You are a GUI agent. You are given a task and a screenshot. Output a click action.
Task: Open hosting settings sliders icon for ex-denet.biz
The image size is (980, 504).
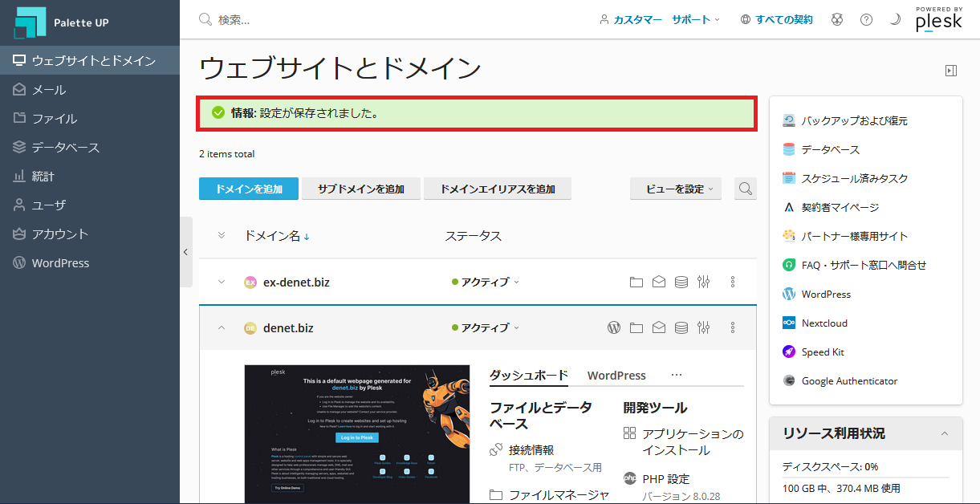[x=704, y=282]
